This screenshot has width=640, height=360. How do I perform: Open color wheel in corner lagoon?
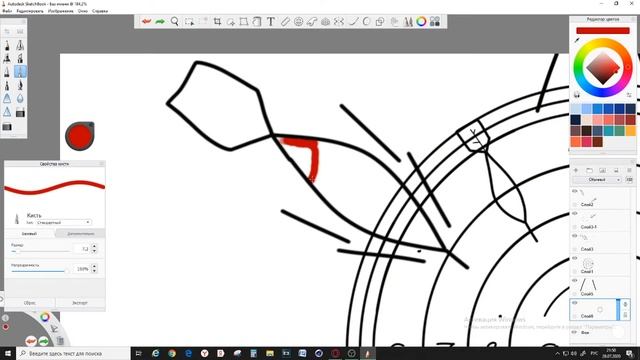point(45,317)
